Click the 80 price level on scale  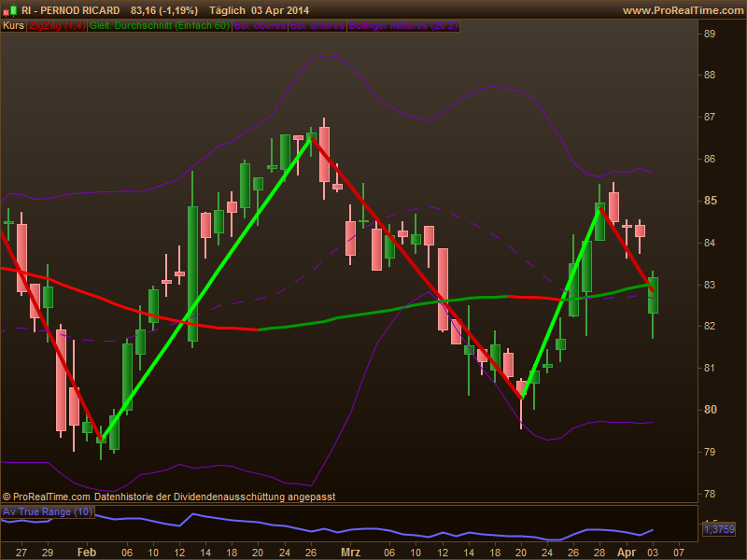(x=710, y=410)
